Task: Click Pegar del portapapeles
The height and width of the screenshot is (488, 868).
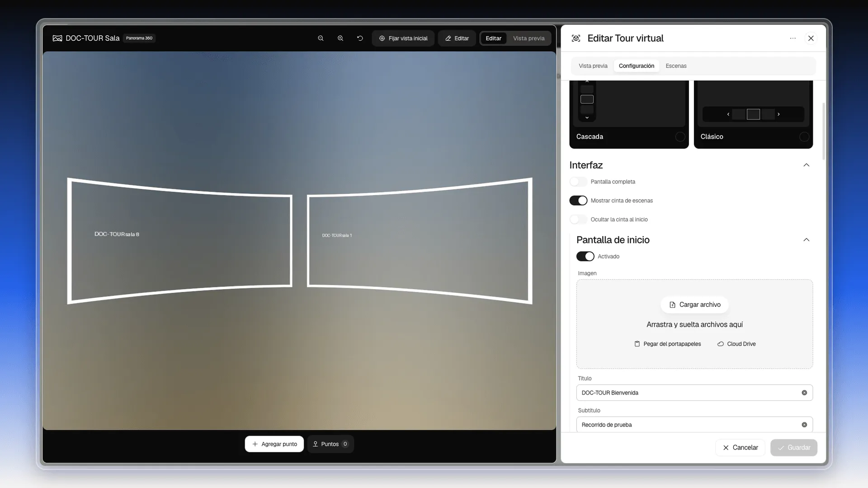Action: [667, 344]
